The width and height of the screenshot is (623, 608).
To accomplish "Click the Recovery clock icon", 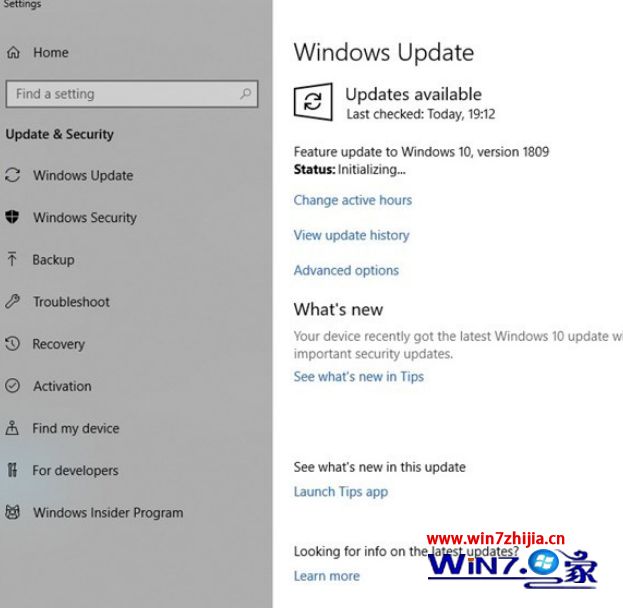I will pos(12,344).
